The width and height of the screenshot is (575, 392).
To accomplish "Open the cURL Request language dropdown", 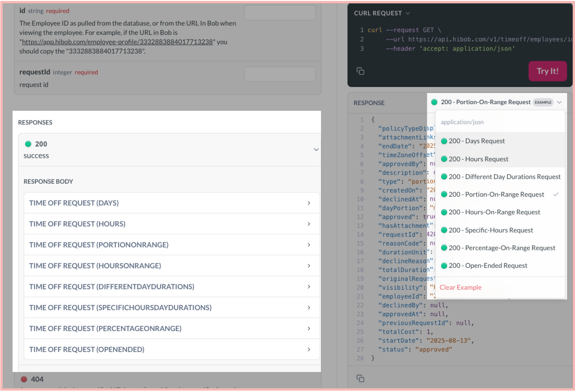I will [x=382, y=13].
